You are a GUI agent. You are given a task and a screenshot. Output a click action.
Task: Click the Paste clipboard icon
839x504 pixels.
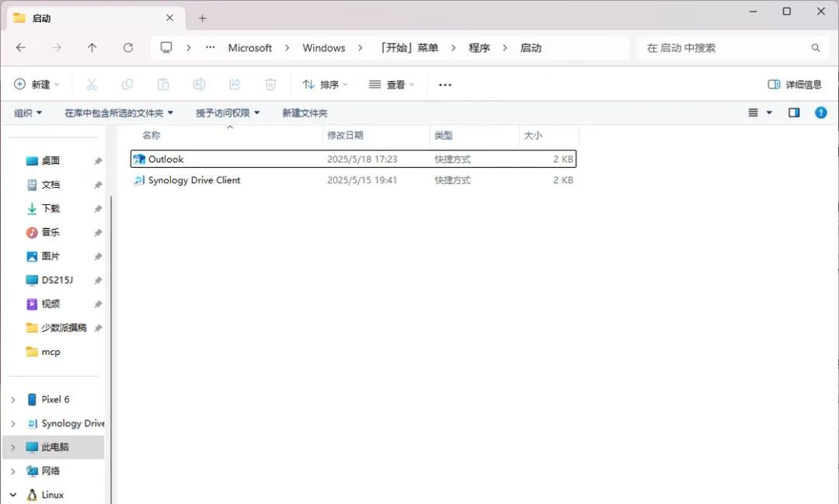tap(163, 84)
